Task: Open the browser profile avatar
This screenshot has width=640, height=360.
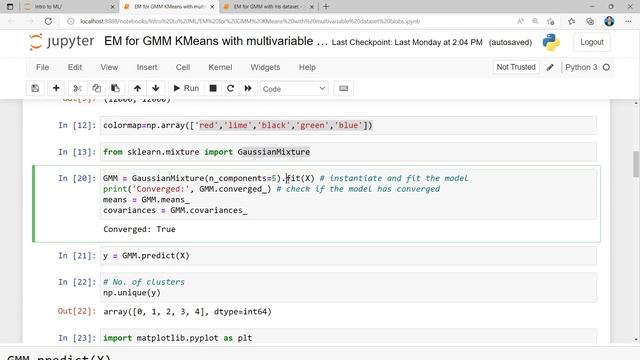Action: tap(609, 21)
